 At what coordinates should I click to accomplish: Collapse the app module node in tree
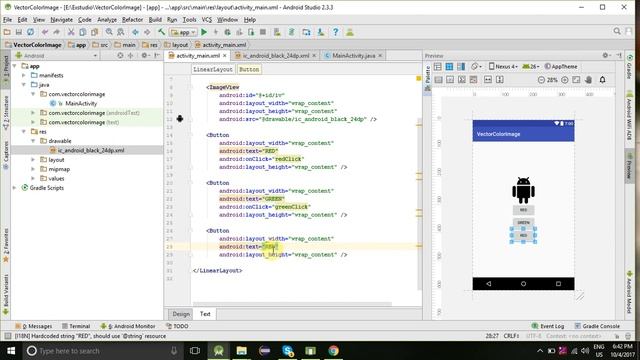click(x=14, y=66)
